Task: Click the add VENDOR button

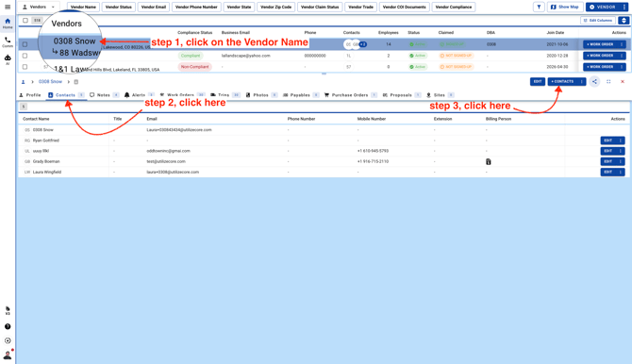Action: tap(603, 7)
